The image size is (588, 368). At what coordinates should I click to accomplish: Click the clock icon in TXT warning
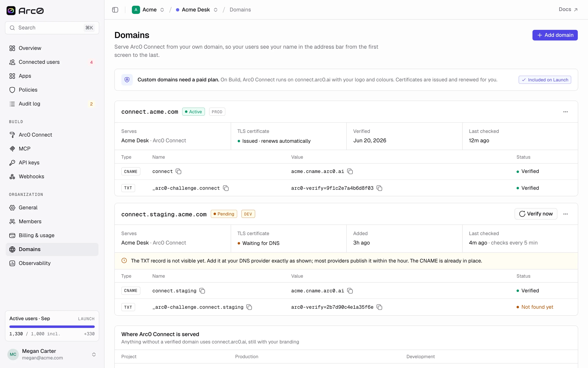pos(124,261)
